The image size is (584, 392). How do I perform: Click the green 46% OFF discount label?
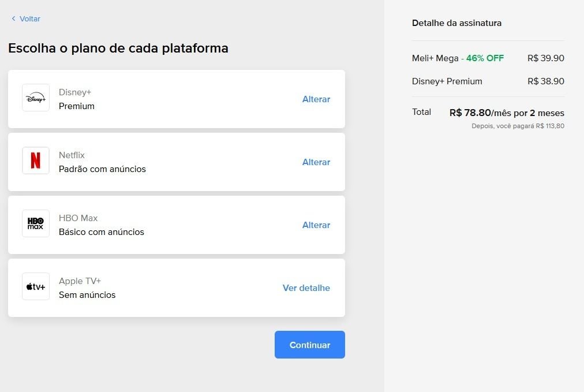coord(485,58)
